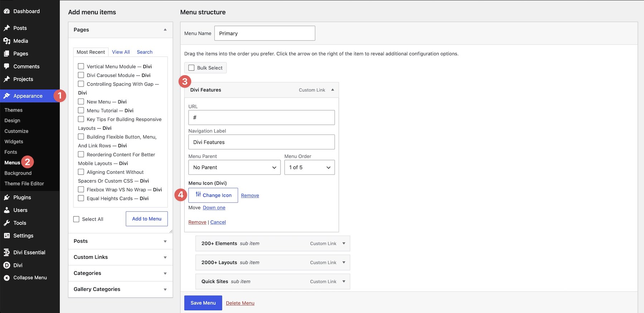Expand the 200+ Elements sub item
The image size is (644, 313).
click(344, 243)
